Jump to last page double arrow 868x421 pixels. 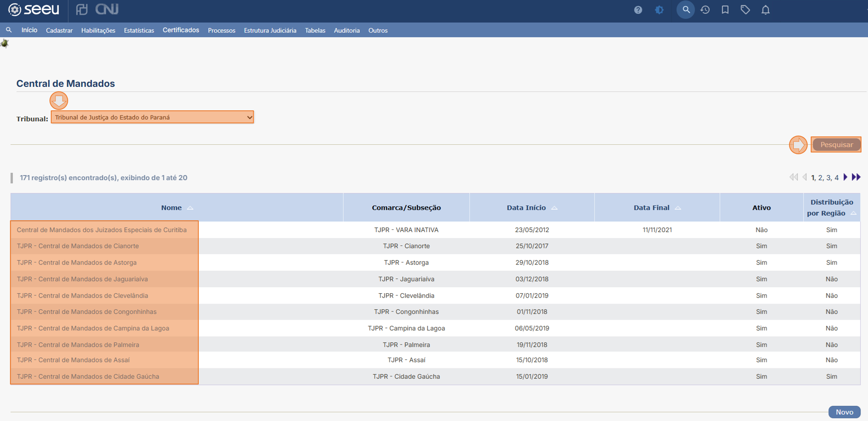[x=856, y=177]
